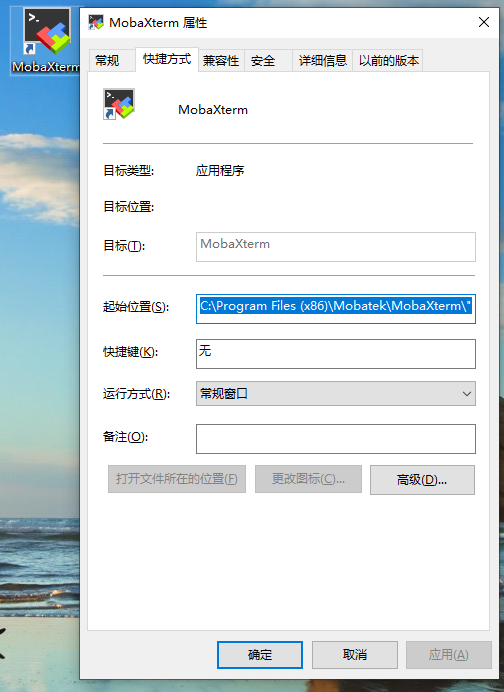Select the 快捷方式 tab
Screen dimensions: 504x692
(167, 59)
